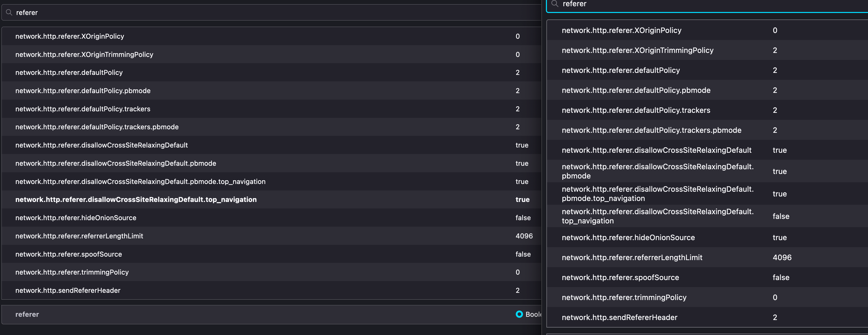
Task: Click the true value of disallowCrossSiteRelaxingDefault.pbmode
Action: click(x=522, y=163)
